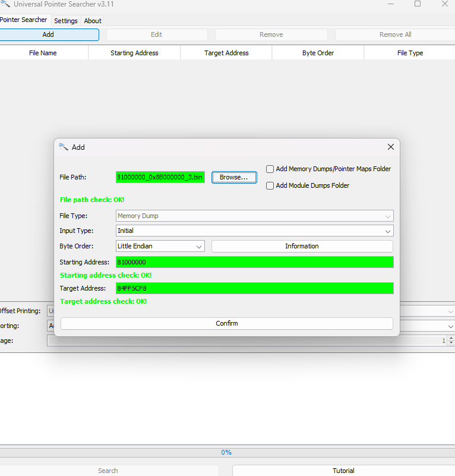Image resolution: width=455 pixels, height=476 pixels.
Task: Click the Remove button
Action: pos(271,34)
